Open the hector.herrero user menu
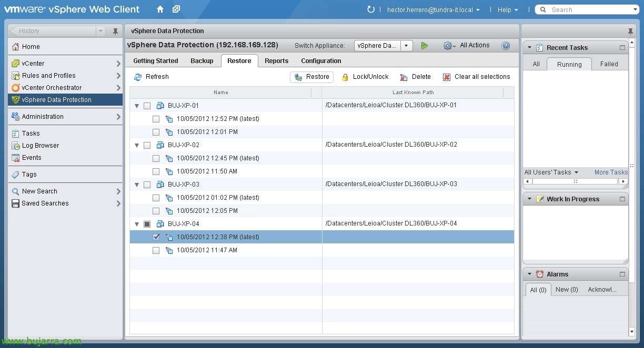644x348 pixels. (x=434, y=9)
